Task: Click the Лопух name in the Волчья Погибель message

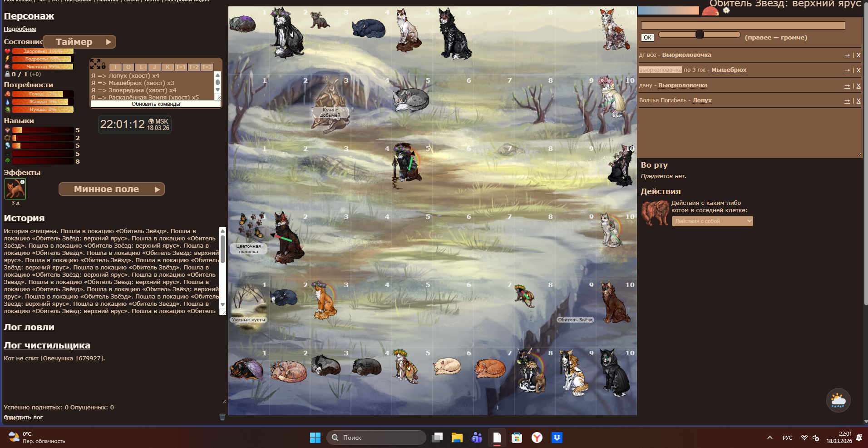Action: [702, 100]
